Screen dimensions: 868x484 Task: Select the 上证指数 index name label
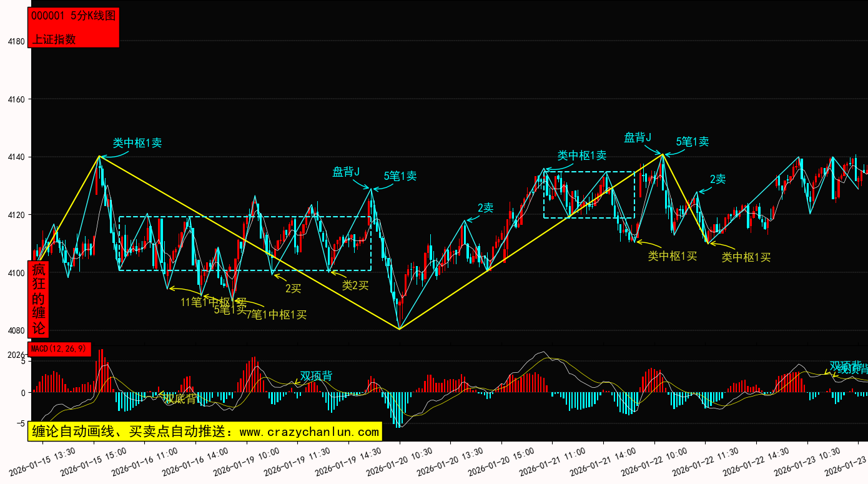[54, 39]
